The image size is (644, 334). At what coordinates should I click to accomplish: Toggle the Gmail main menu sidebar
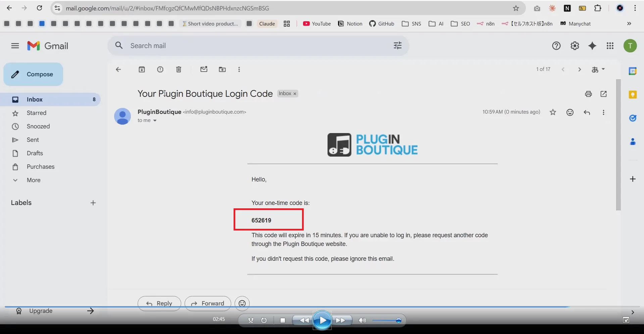15,46
